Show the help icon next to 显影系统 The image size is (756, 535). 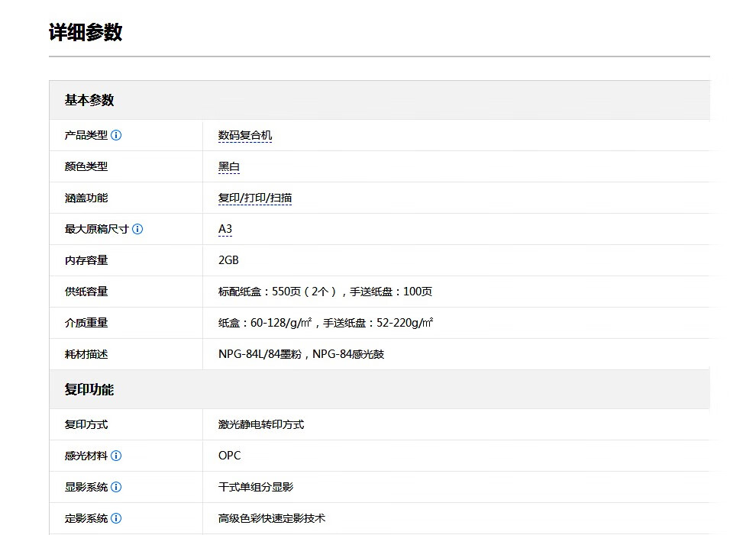(116, 487)
